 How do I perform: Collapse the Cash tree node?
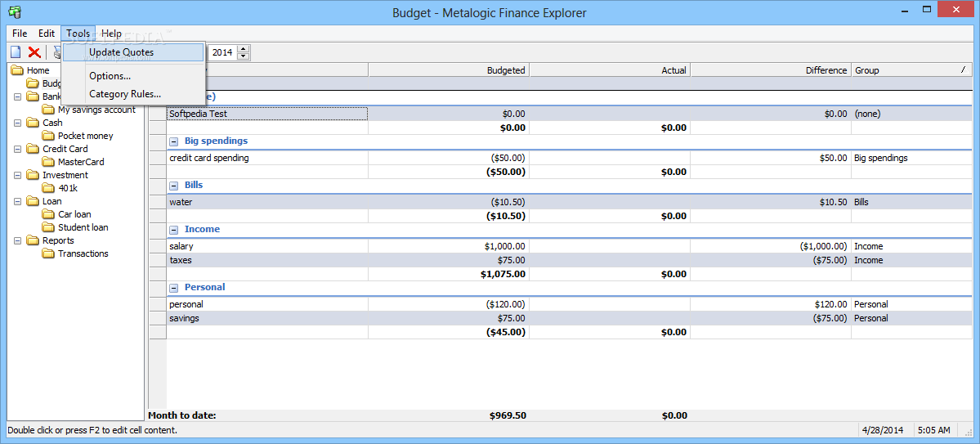point(17,123)
